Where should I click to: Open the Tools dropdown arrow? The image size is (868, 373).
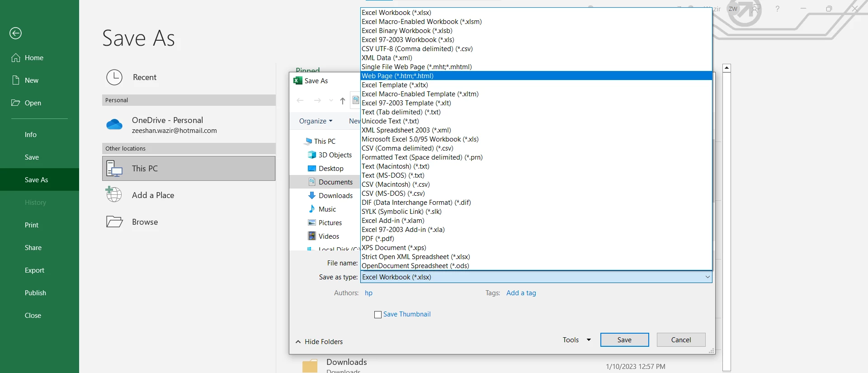coord(589,340)
